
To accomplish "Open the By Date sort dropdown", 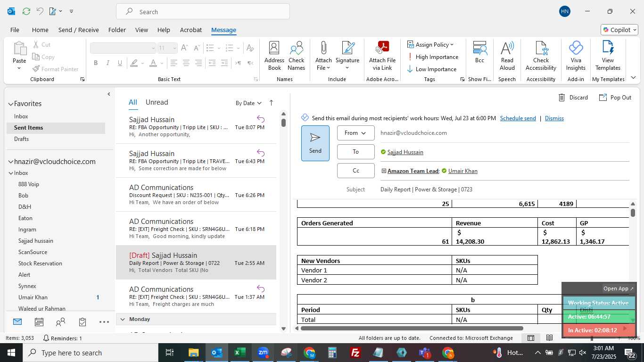I will pos(248,103).
